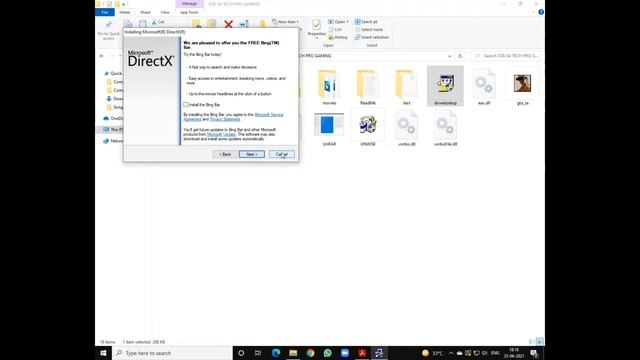The height and width of the screenshot is (360, 640).
Task: Click the red Delete X icon
Action: click(229, 24)
